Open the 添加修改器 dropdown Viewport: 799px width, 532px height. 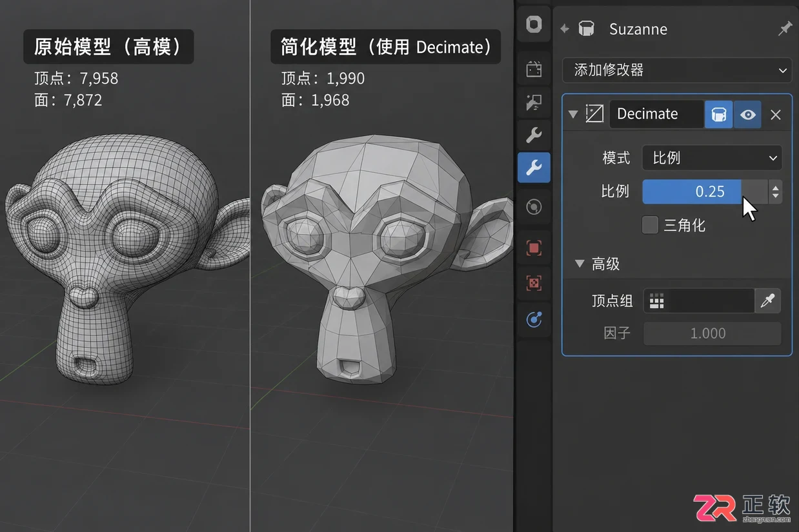click(677, 70)
